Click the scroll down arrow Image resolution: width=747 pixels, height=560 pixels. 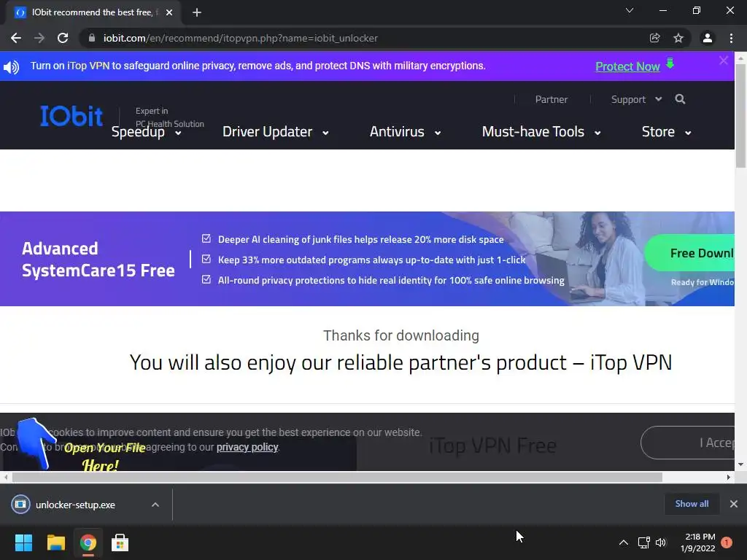pyautogui.click(x=740, y=464)
